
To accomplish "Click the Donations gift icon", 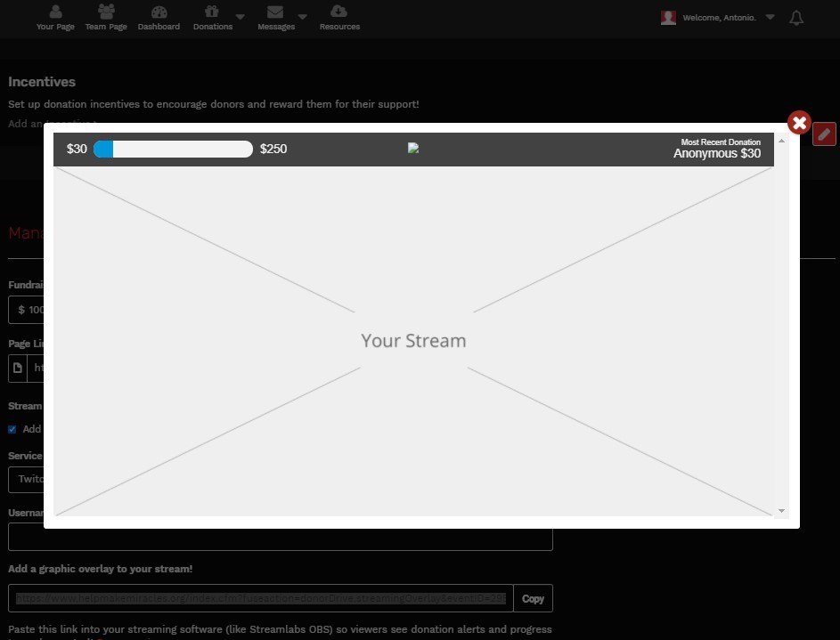I will coord(212,12).
